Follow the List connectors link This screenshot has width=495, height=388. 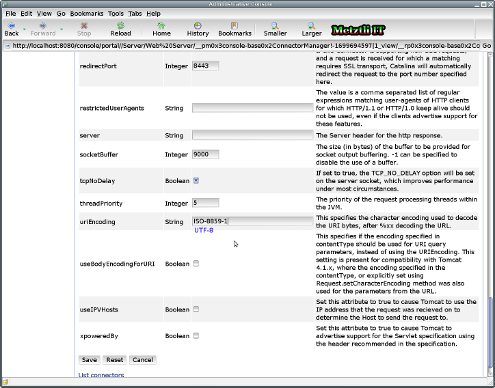101,375
